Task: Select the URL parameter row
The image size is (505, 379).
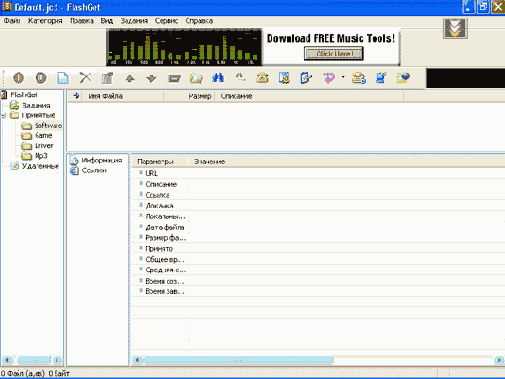Action: pyautogui.click(x=318, y=173)
